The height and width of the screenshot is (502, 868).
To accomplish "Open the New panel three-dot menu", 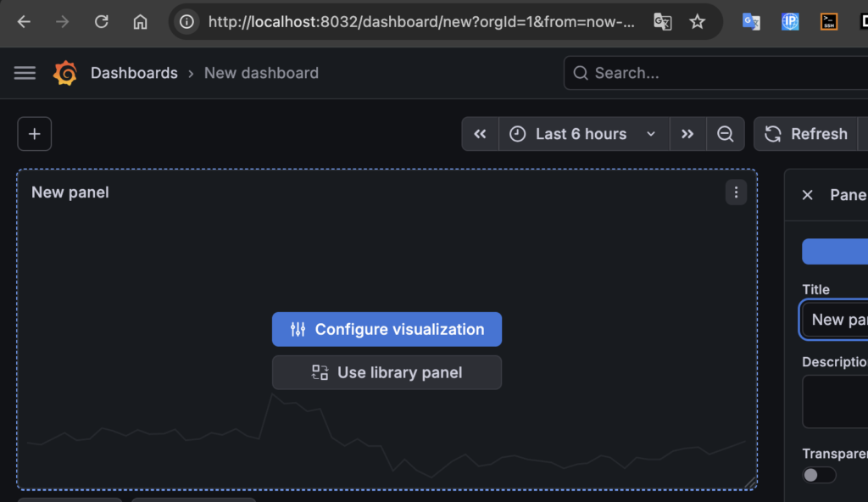I will click(736, 192).
